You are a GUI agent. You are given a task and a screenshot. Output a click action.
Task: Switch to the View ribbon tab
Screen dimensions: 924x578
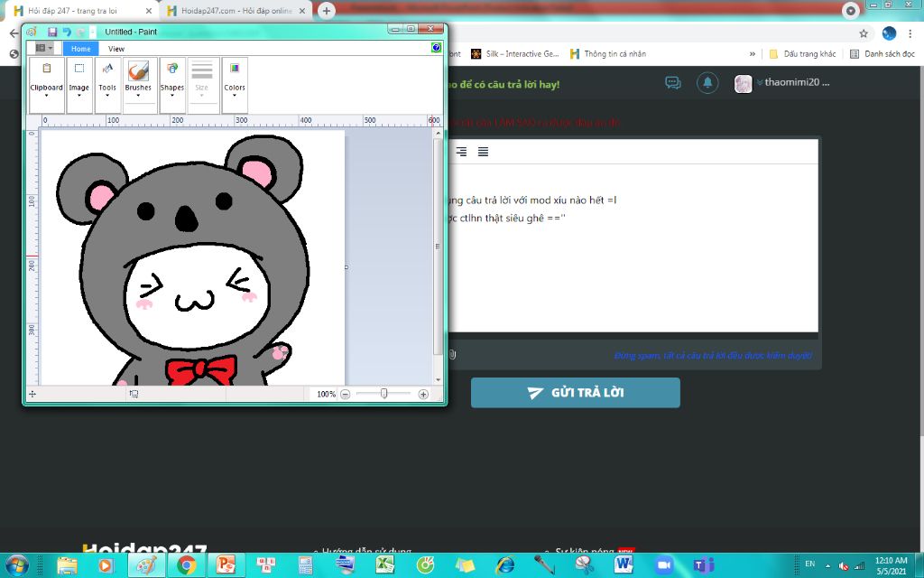[116, 49]
